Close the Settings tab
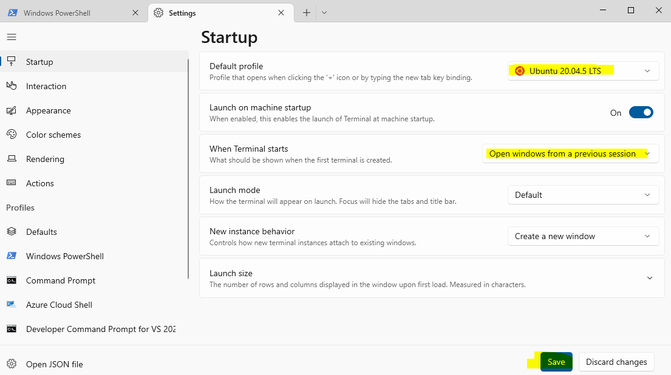The image size is (671, 375). 281,13
